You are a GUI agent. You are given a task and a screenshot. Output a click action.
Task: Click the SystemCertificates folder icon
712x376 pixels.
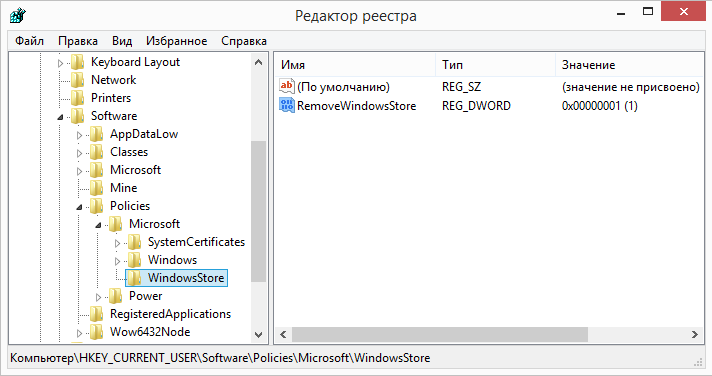(x=134, y=242)
